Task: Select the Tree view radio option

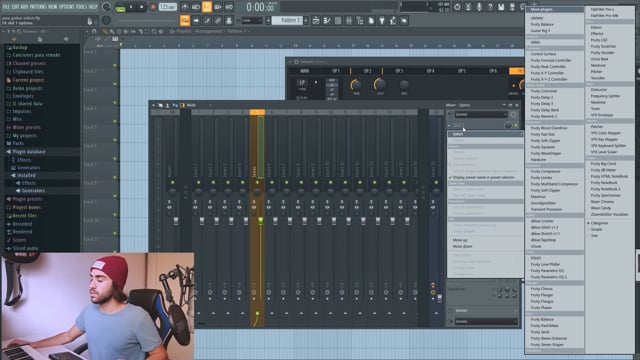Action: (594, 236)
